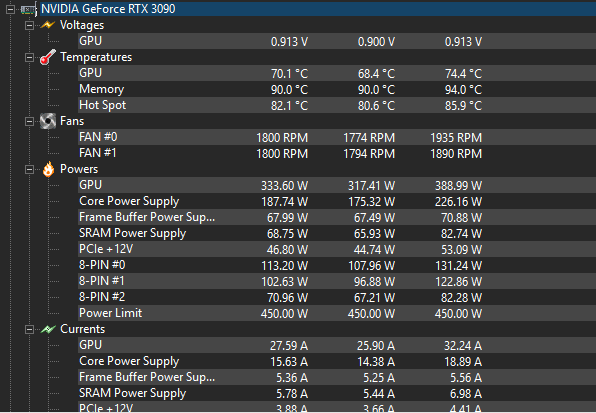
Task: Collapse the Temperatures section
Action: click(x=29, y=57)
